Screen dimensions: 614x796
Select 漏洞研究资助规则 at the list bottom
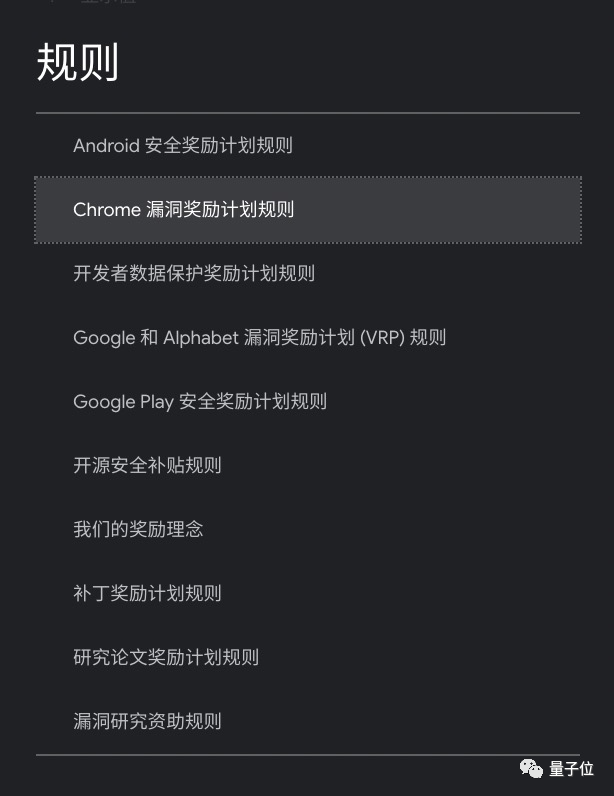tap(147, 722)
